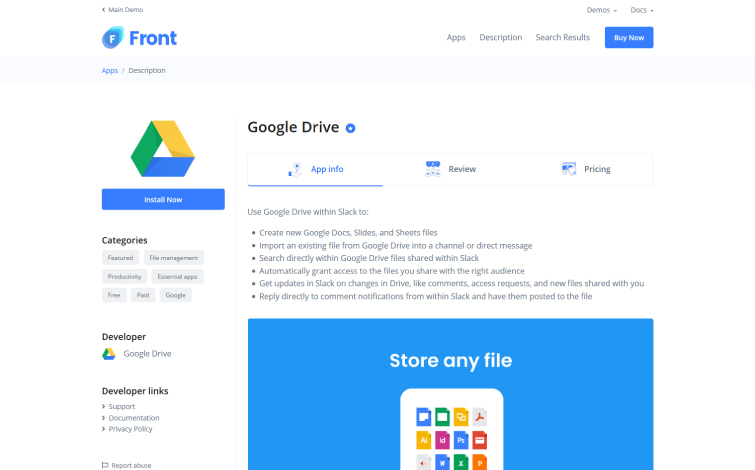Image resolution: width=755 pixels, height=470 pixels.
Task: Select the Description nav item
Action: click(500, 38)
